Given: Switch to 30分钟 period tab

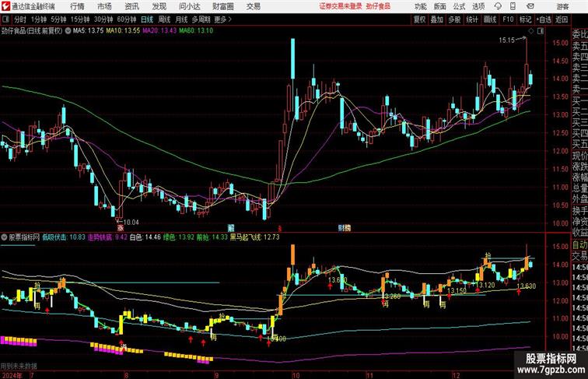Looking at the screenshot, I should pyautogui.click(x=103, y=19).
